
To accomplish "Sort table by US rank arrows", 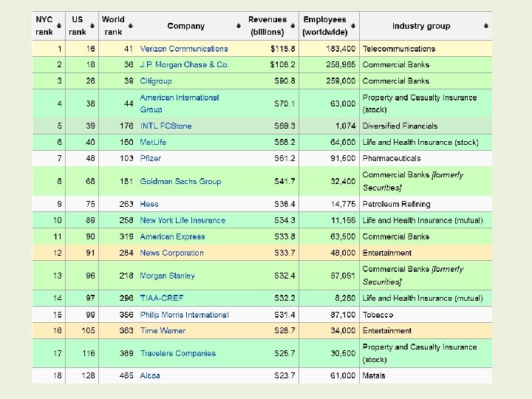I will pyautogui.click(x=92, y=26).
